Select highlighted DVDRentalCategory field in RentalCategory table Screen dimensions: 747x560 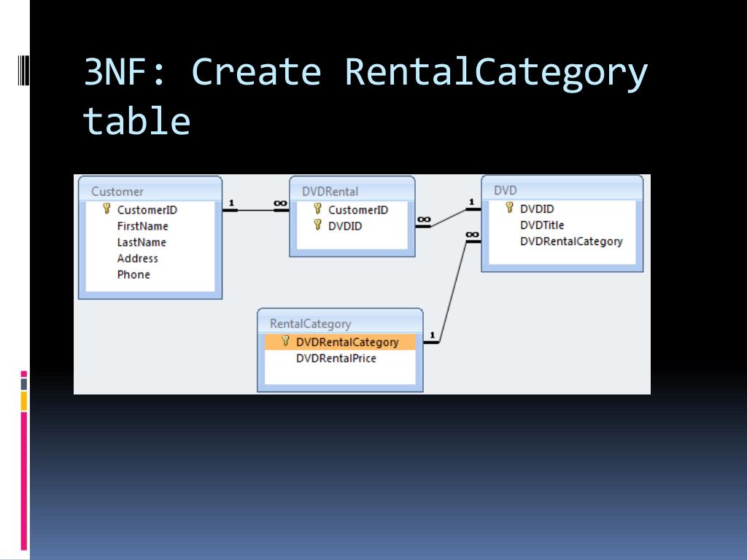340,342
